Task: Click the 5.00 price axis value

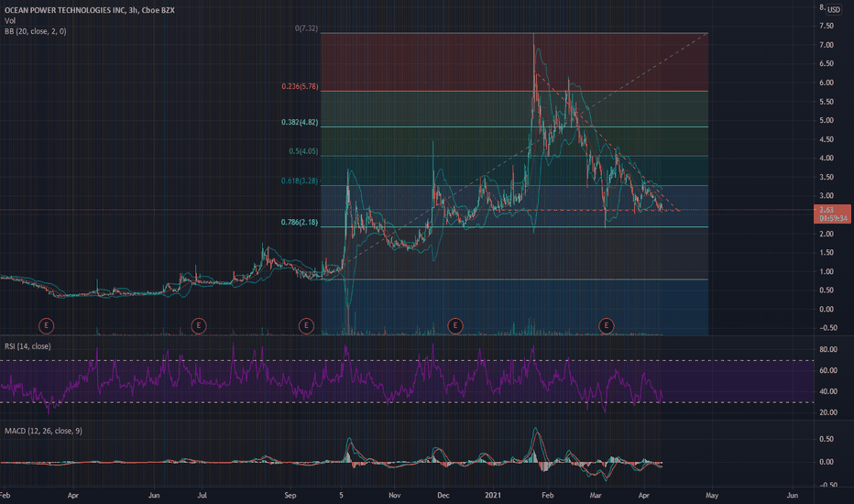Action: pyautogui.click(x=827, y=120)
